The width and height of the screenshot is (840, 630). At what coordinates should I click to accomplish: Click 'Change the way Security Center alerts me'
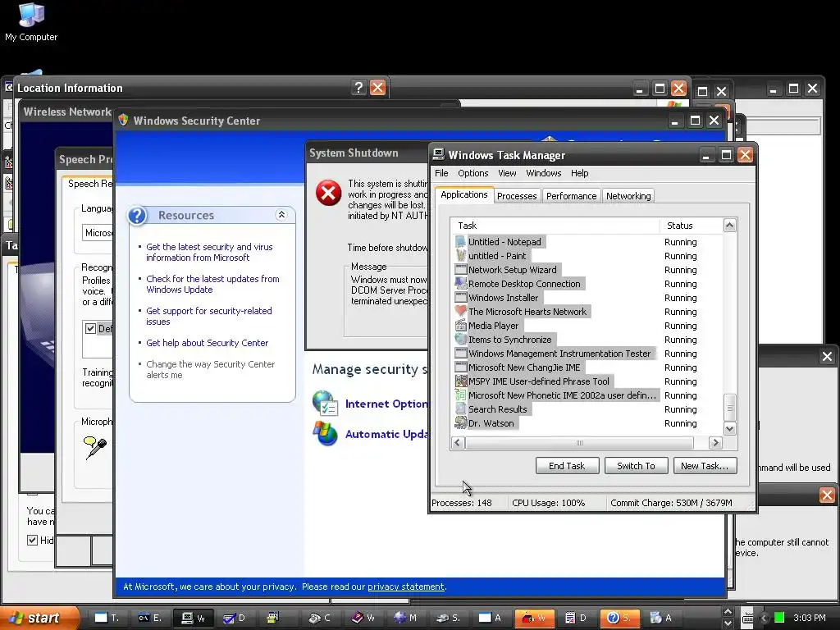click(211, 369)
